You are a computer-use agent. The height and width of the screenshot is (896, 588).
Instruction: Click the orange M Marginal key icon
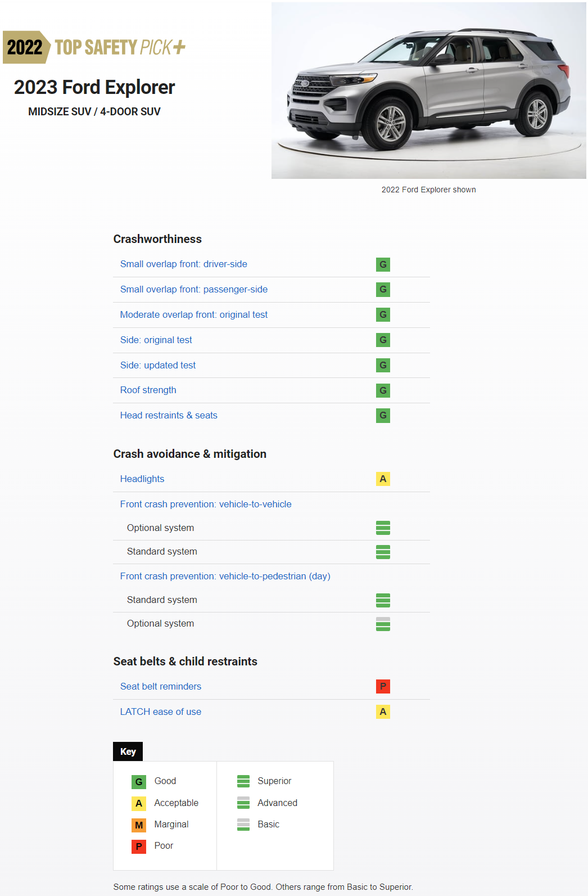point(139,825)
